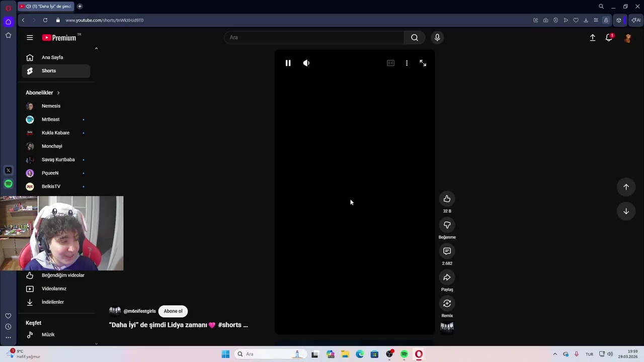Share the Short via Paylaş

click(x=447, y=277)
